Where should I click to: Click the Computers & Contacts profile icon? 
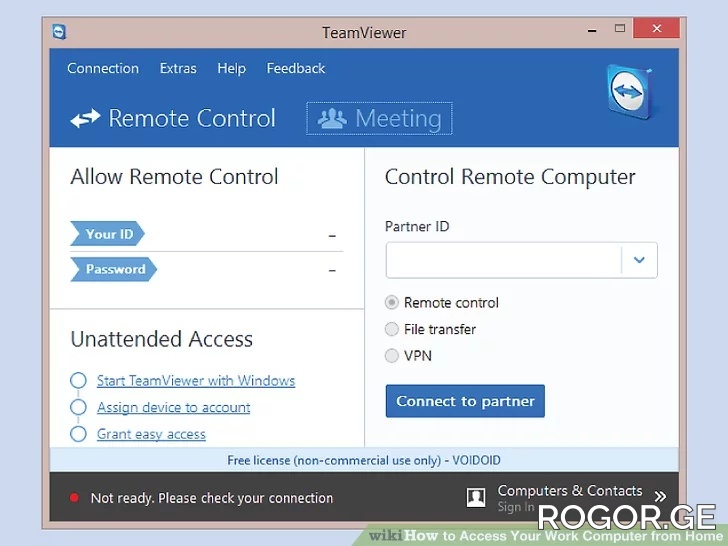pyautogui.click(x=476, y=498)
